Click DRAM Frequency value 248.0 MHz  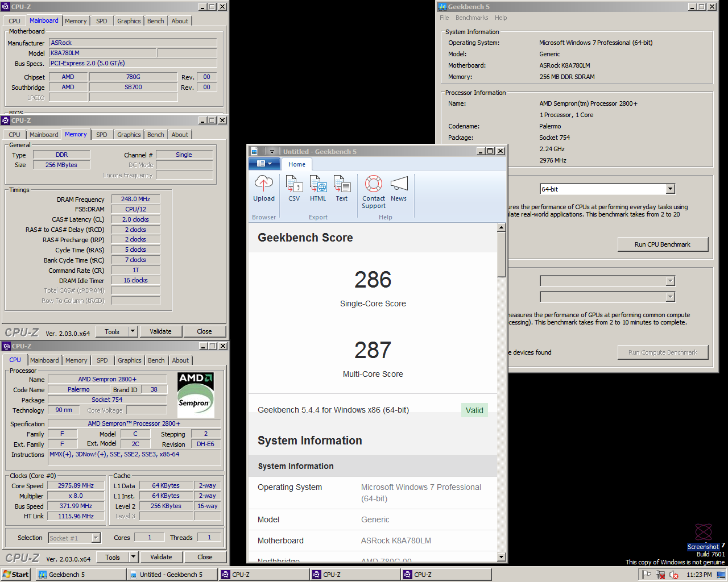(135, 199)
